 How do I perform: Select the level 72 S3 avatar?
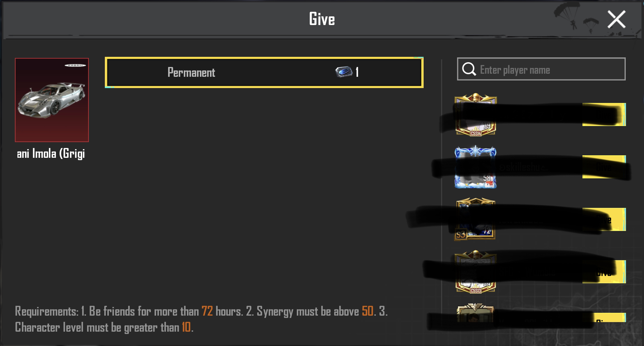pos(475,219)
